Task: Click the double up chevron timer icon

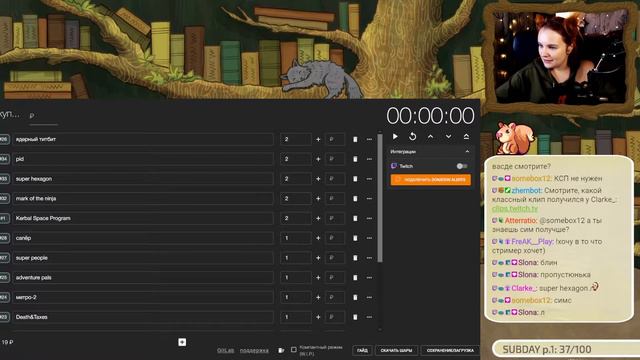Action: coord(466,136)
